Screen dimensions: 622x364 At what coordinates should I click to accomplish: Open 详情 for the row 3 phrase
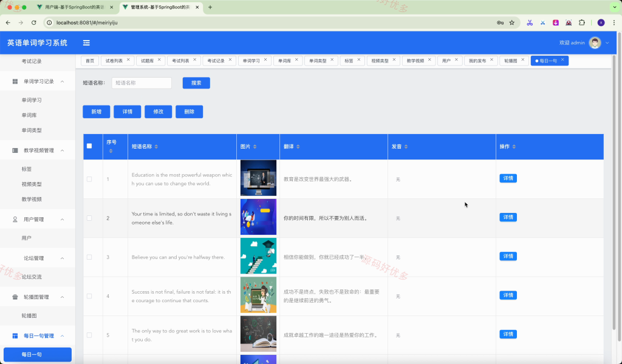point(508,256)
